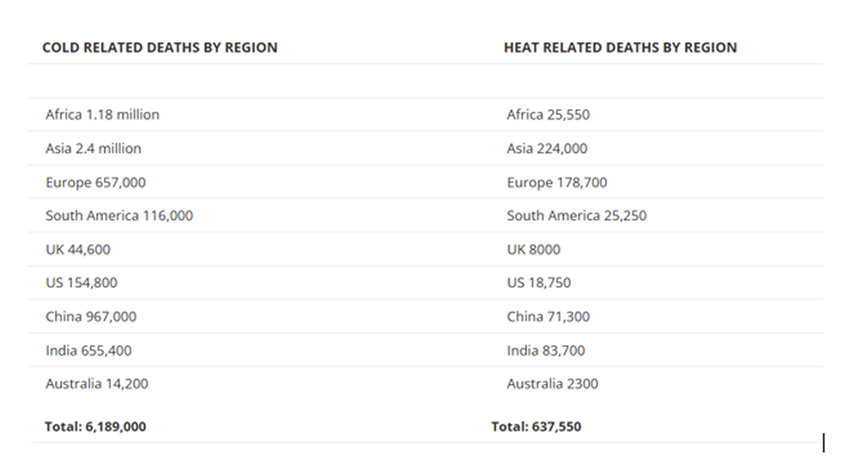Select India 655,400 entry
Viewport: 868px width, 469px height.
pyautogui.click(x=88, y=350)
